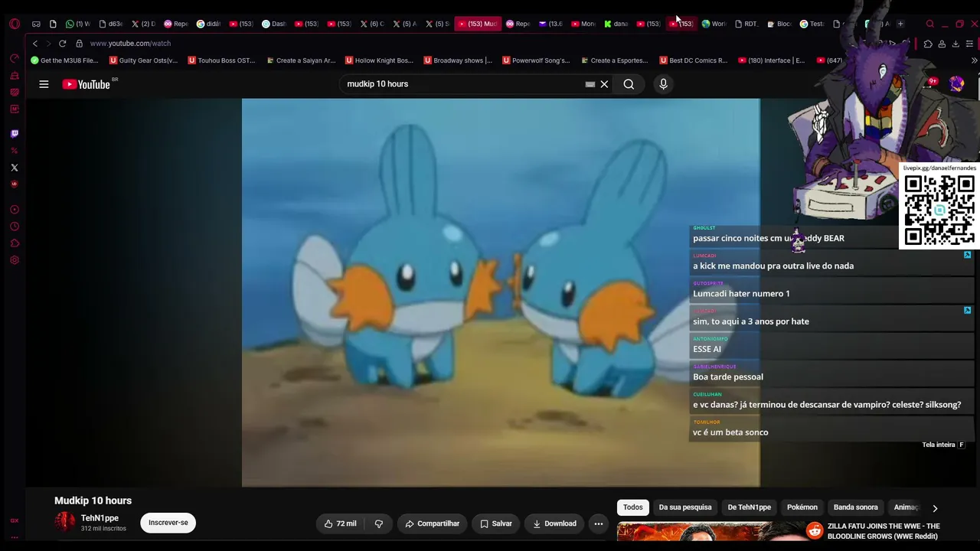Image resolution: width=980 pixels, height=551 pixels.
Task: Dislike the Mudkip video
Action: [378, 523]
